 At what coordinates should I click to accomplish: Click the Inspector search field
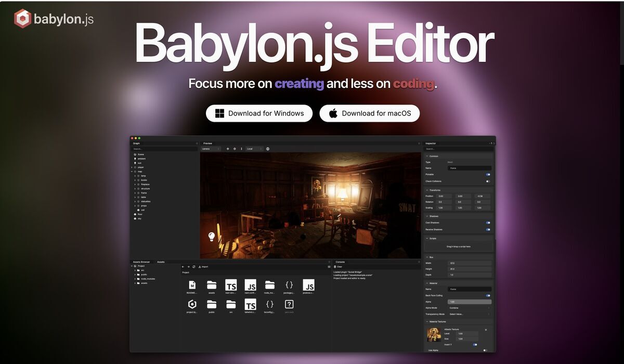(x=458, y=149)
